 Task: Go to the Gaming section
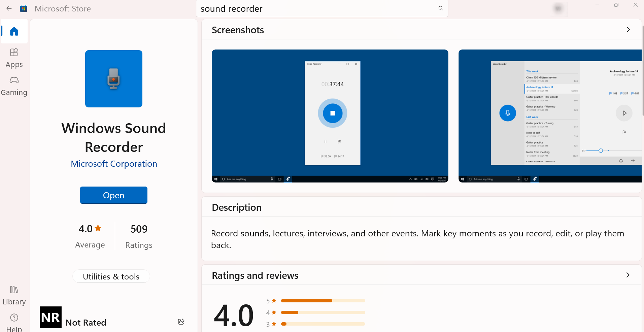(14, 86)
